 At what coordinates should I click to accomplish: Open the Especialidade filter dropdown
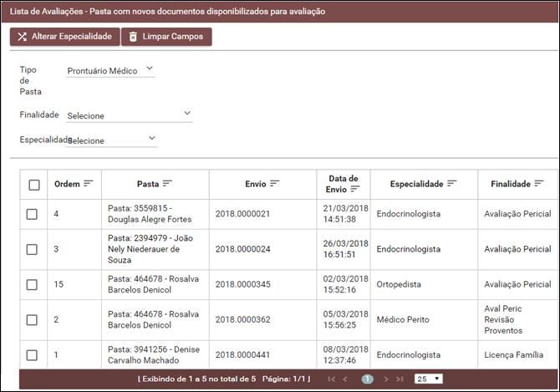point(111,140)
